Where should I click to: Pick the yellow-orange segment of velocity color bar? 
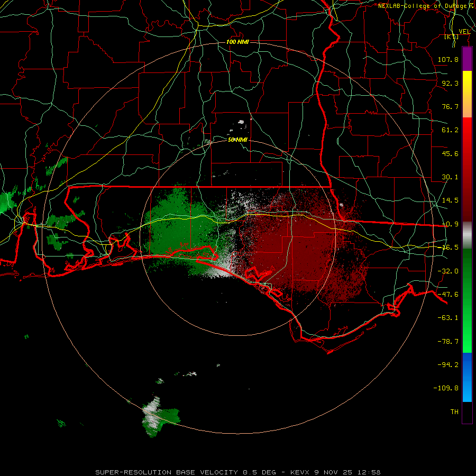467,94
